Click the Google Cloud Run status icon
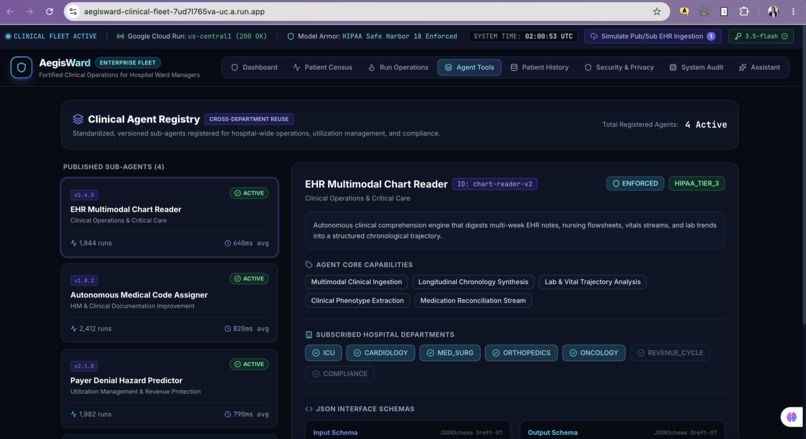This screenshot has height=439, width=806. coord(120,36)
